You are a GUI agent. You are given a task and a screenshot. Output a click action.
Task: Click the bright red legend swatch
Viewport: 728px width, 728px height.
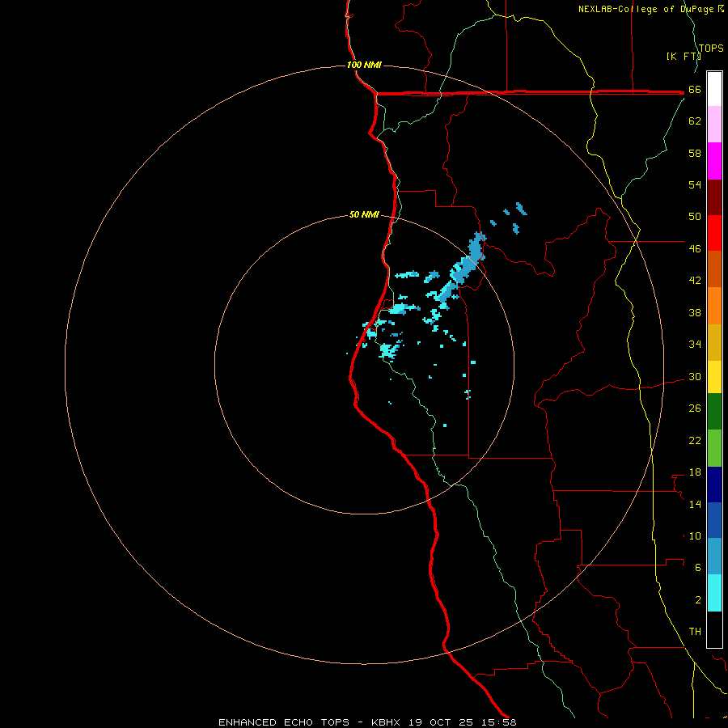[x=714, y=233]
